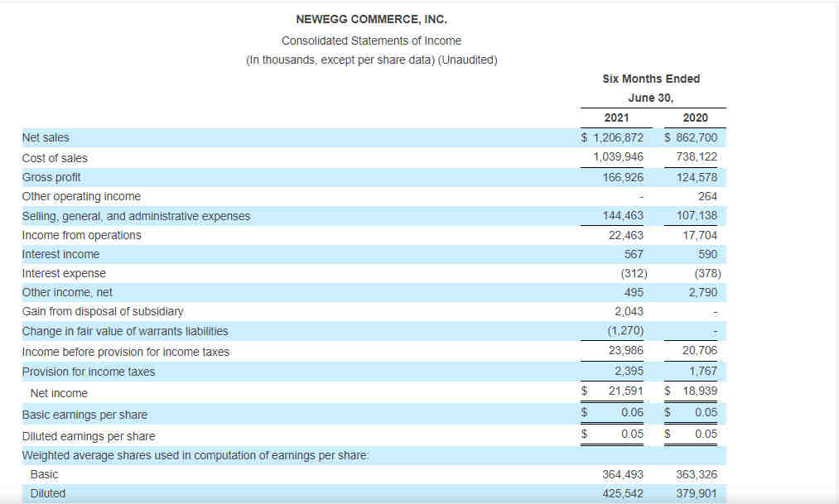Image resolution: width=839 pixels, height=504 pixels.
Task: Select Other operating income value 264
Action: 707,196
